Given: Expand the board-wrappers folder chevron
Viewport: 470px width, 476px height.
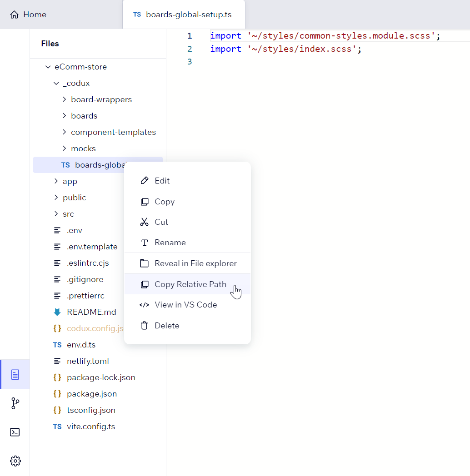Looking at the screenshot, I should coord(65,99).
